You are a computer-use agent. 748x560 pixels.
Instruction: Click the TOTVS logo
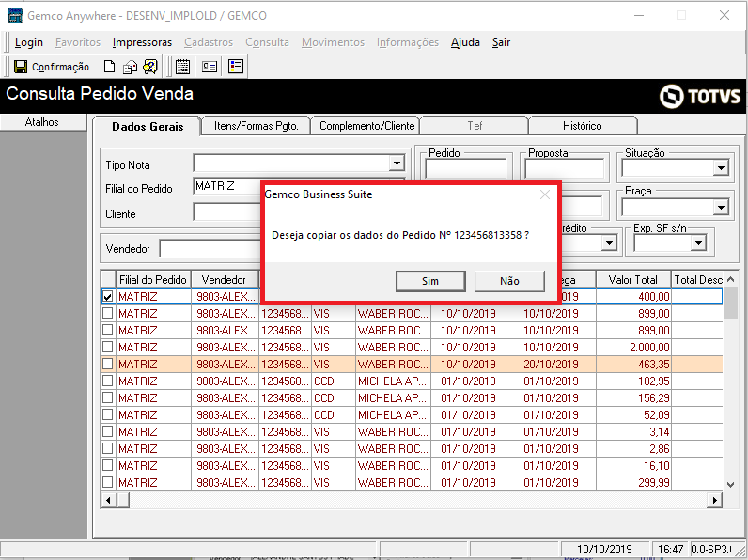point(700,96)
